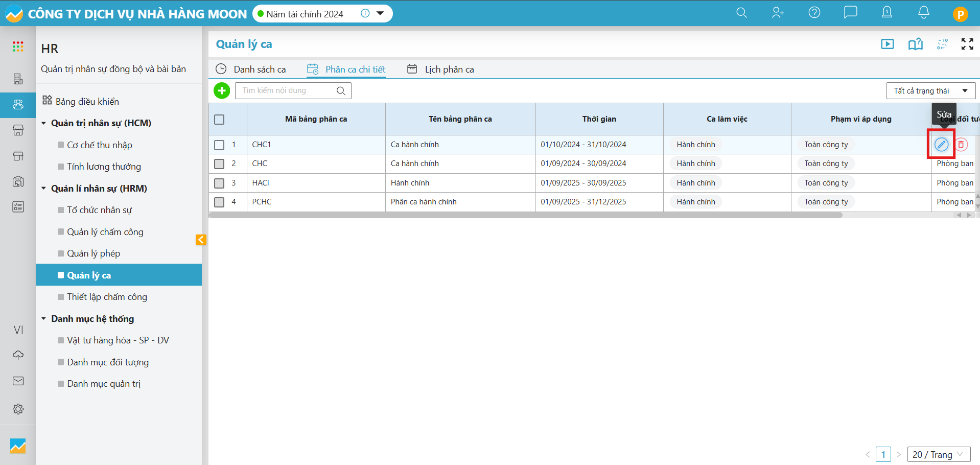Screen dimensions: 980x465
Task: Click the add user icon in header
Action: click(x=778, y=13)
